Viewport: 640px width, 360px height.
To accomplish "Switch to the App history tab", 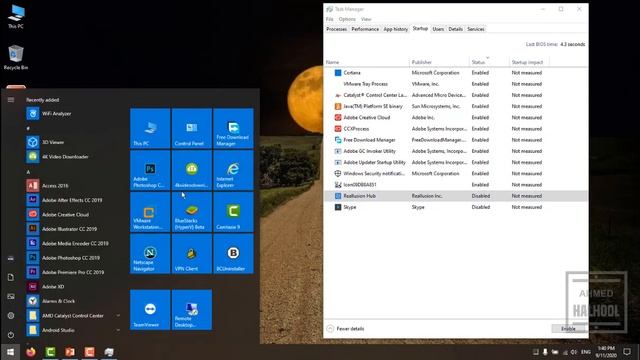I will coord(396,29).
